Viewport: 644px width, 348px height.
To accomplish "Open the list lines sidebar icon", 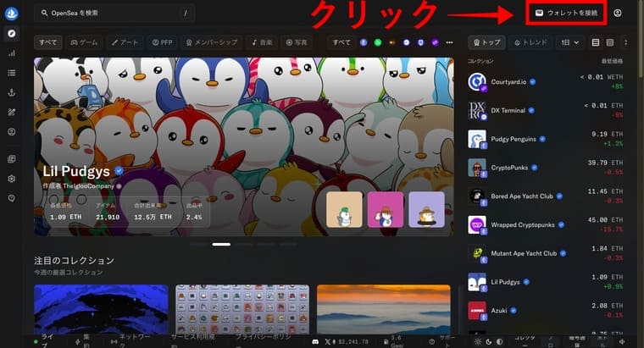I will [x=12, y=73].
